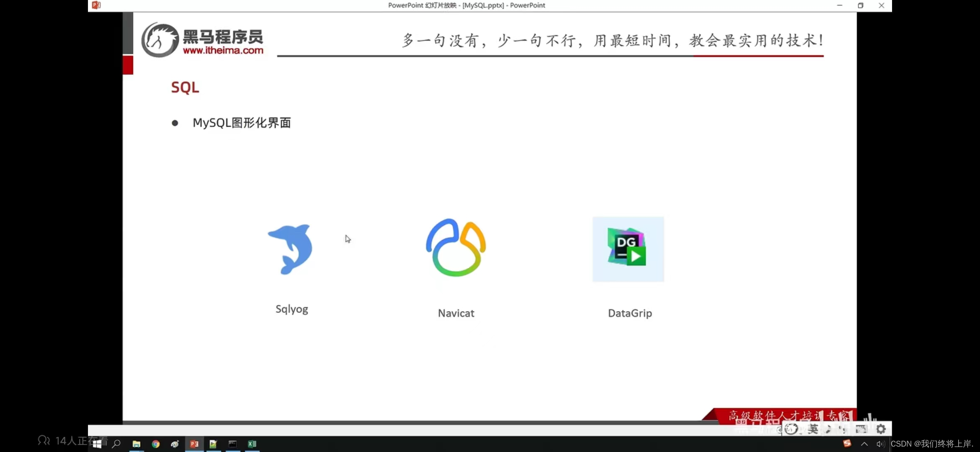This screenshot has width=980, height=452.
Task: Expand hidden system tray icons
Action: click(864, 444)
